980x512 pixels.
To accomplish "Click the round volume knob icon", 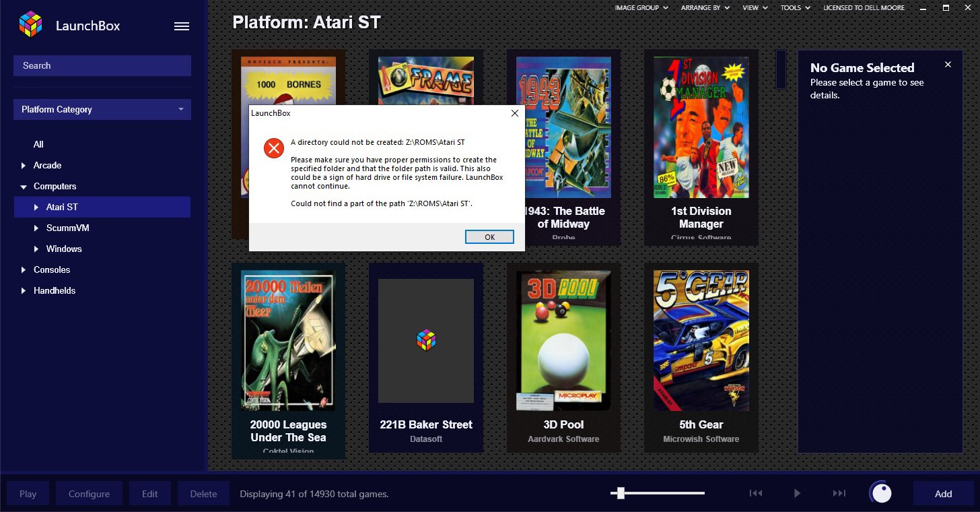I will (x=881, y=492).
